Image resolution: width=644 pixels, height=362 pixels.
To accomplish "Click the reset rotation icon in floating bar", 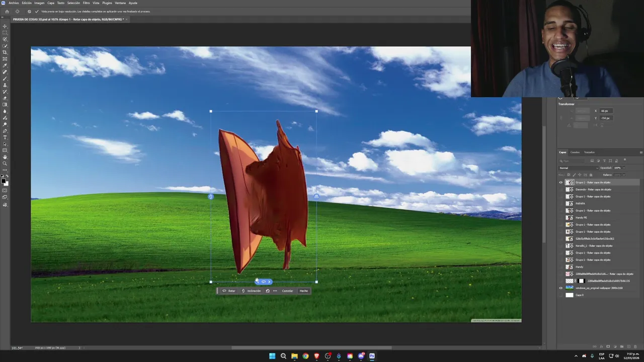I will 268,291.
